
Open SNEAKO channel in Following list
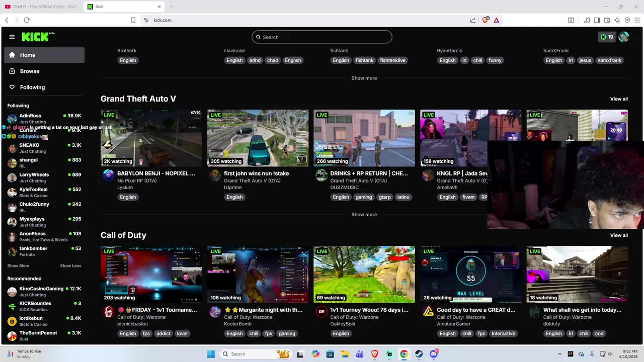44,148
